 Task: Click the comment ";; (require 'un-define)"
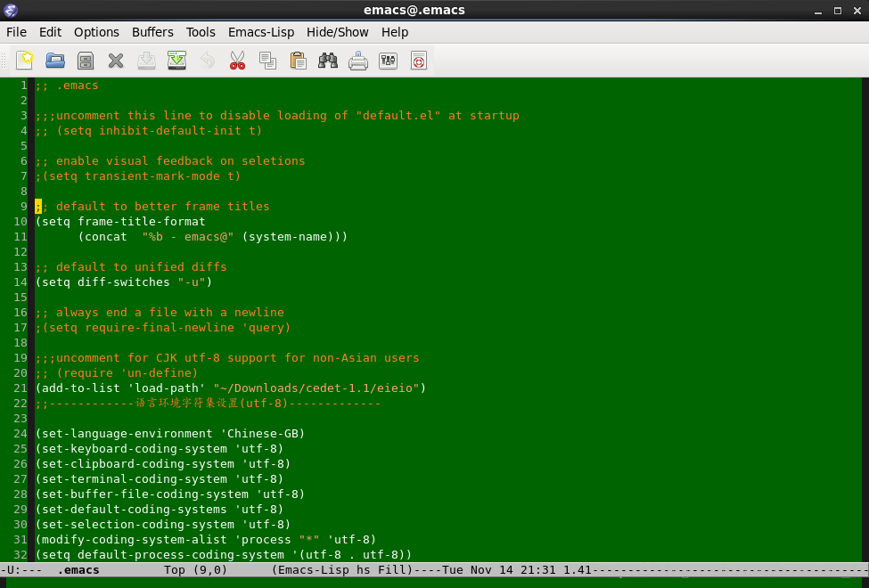point(117,373)
